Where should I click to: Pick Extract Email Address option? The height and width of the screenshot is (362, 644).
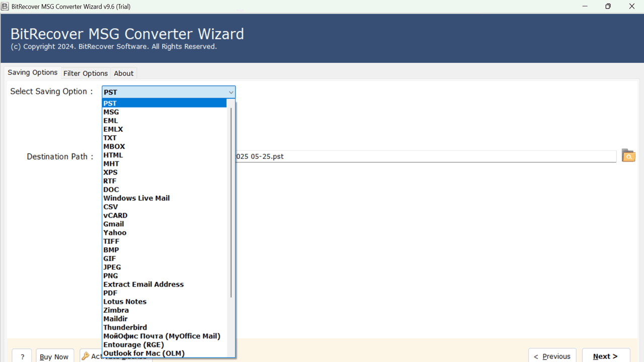click(165, 284)
